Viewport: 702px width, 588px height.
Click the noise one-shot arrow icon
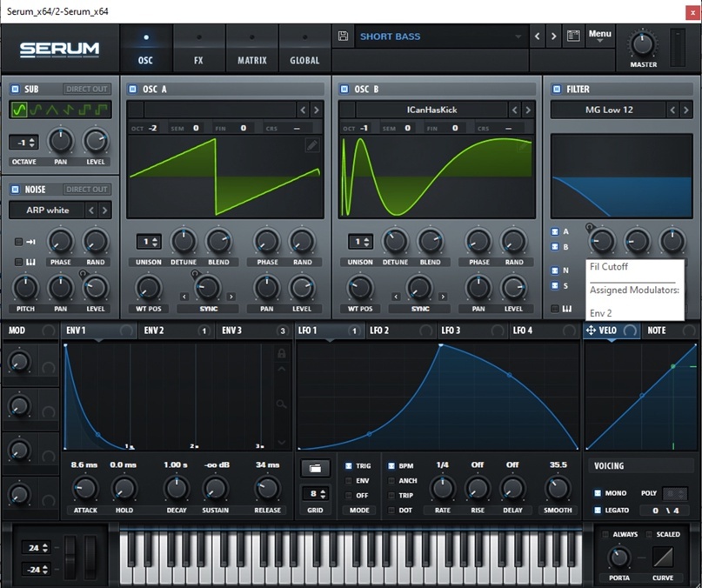coord(31,242)
